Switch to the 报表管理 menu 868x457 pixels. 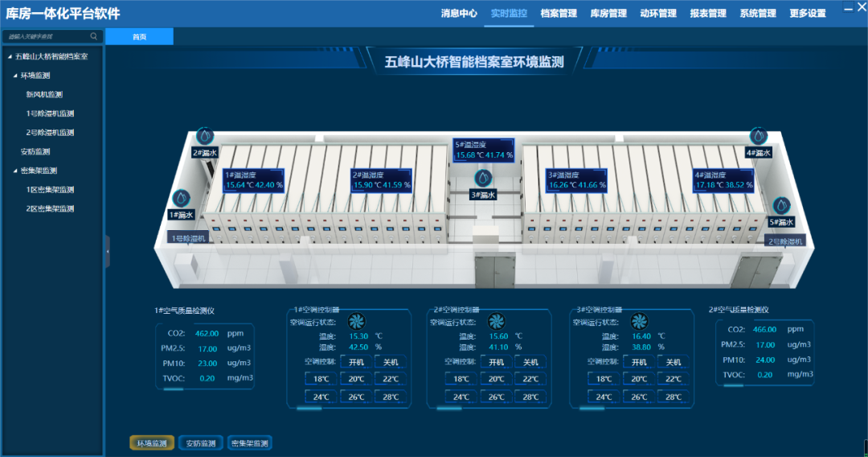click(x=707, y=14)
